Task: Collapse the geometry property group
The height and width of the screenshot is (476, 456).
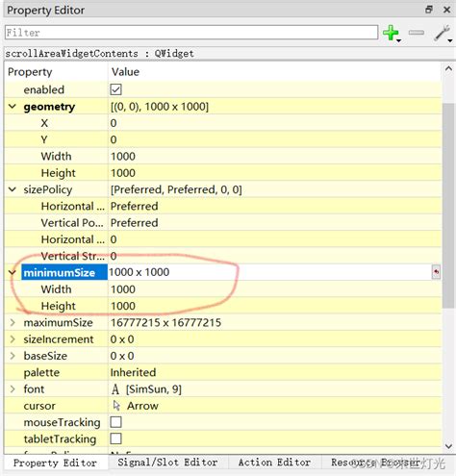Action: [13, 107]
